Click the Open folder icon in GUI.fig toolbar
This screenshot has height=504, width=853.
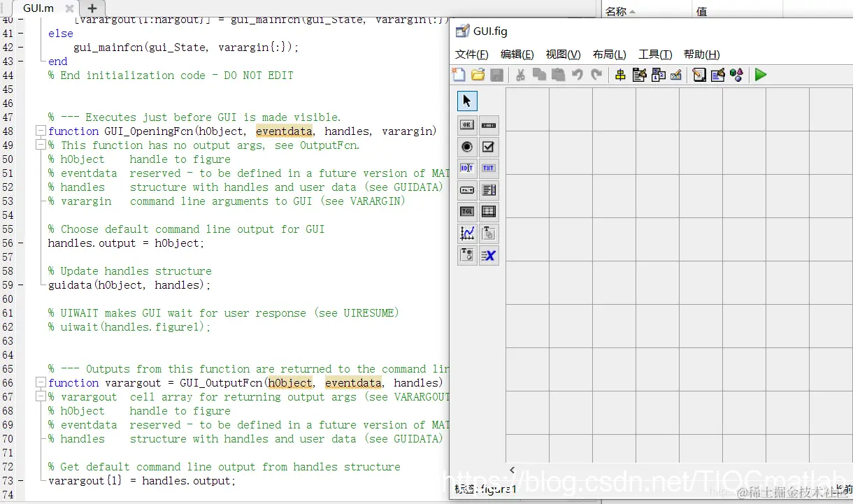pos(478,75)
